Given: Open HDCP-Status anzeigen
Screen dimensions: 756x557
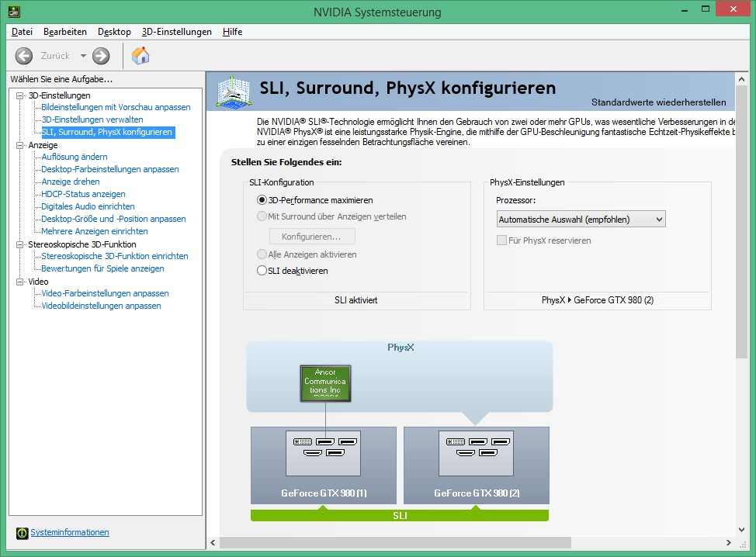Looking at the screenshot, I should [83, 194].
